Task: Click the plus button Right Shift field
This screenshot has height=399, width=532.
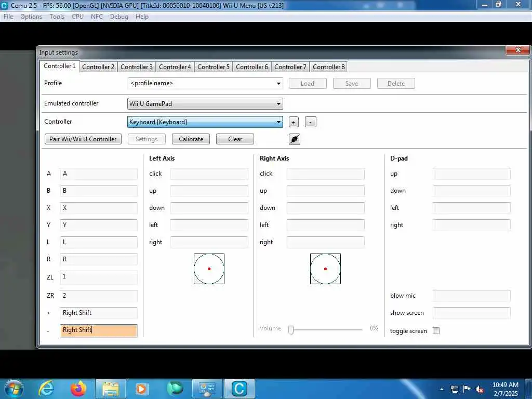Action: coord(99,313)
